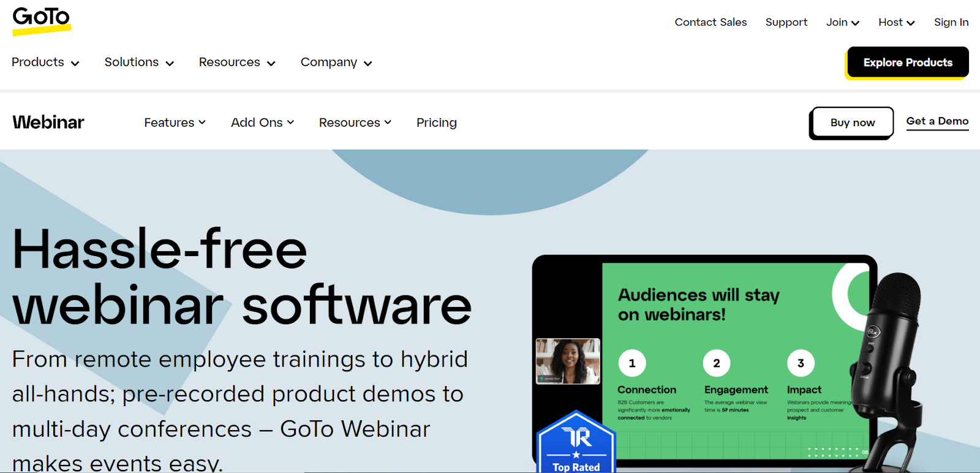Click the number 3 circle above Impact

point(801,363)
